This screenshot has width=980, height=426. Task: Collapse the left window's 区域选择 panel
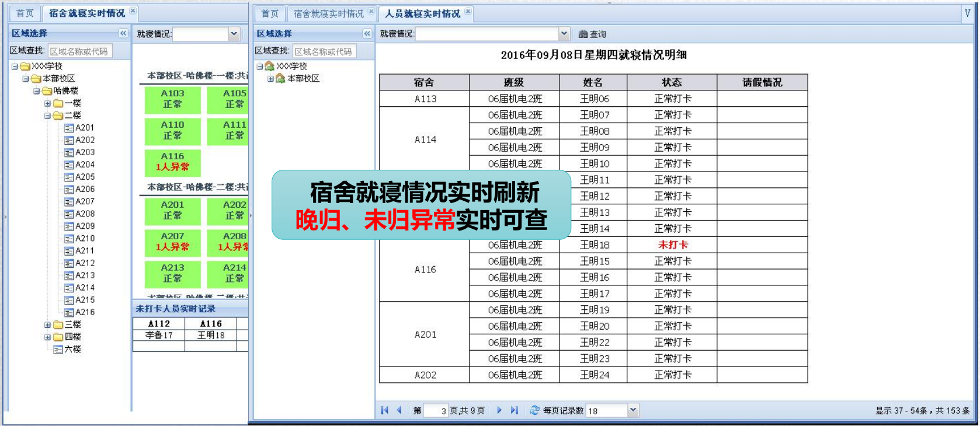coord(123,33)
